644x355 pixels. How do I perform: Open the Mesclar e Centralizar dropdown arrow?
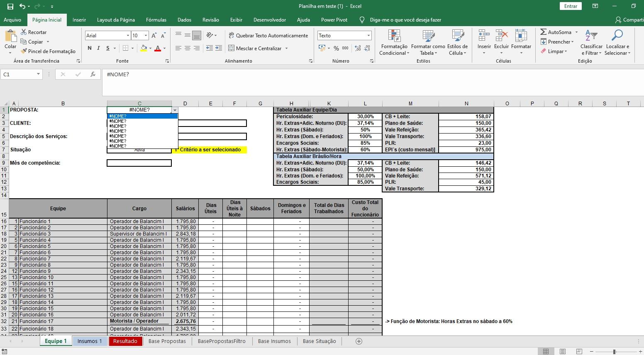click(286, 48)
